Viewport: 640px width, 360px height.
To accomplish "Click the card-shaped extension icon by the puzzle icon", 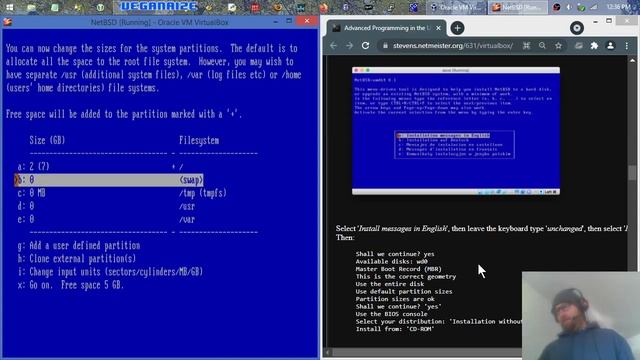I will [578, 46].
